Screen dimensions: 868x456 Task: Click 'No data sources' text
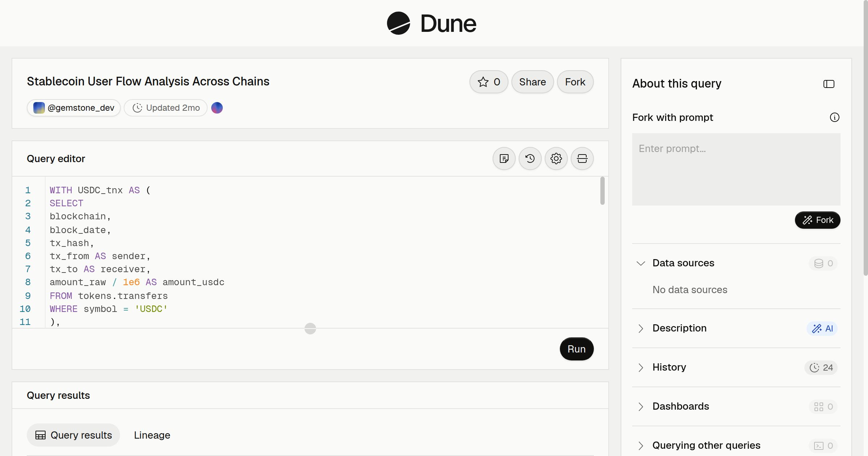(690, 290)
